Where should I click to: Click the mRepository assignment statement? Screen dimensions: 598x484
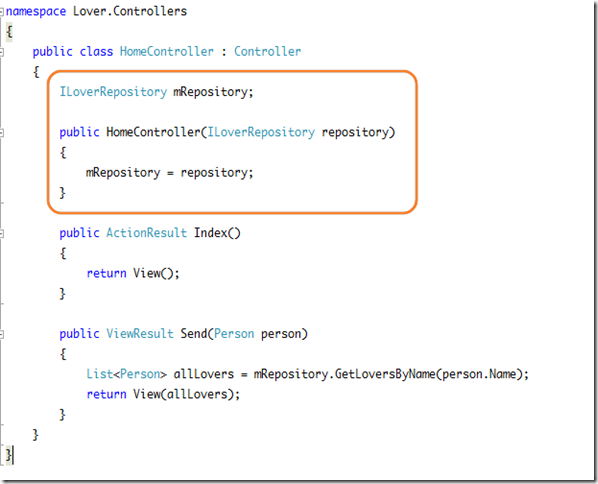click(x=169, y=173)
